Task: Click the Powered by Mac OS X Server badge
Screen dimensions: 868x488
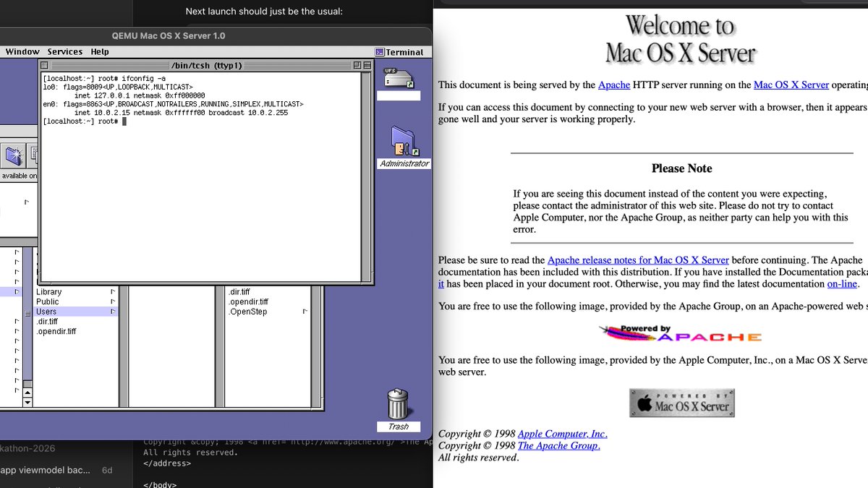Action: click(682, 403)
